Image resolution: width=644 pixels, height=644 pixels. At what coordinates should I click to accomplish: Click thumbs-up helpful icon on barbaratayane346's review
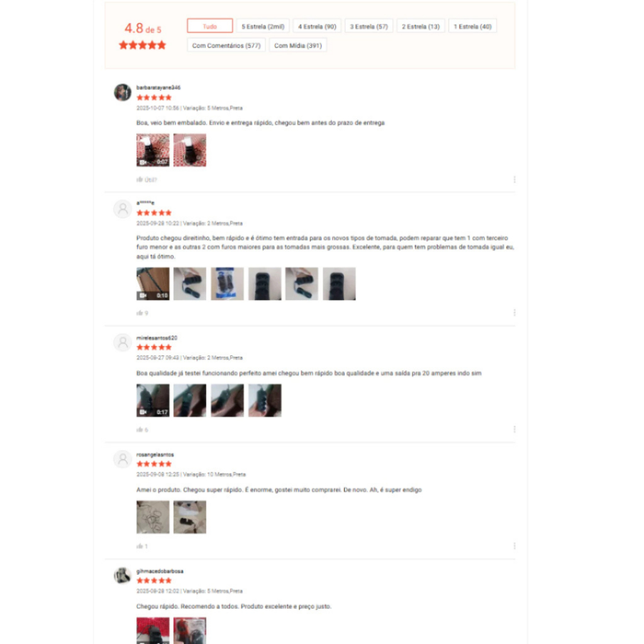tap(140, 179)
